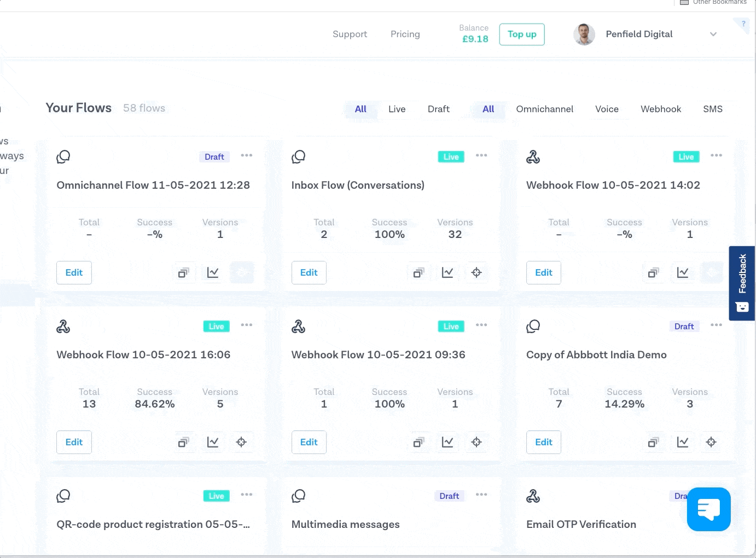
Task: Open analytics chart for Webhook Flow 16:06
Action: 213,442
